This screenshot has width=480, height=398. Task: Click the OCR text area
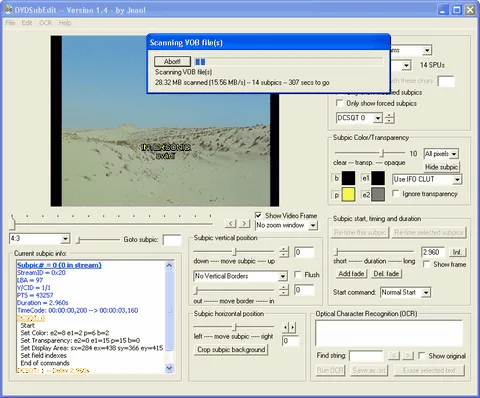389,333
